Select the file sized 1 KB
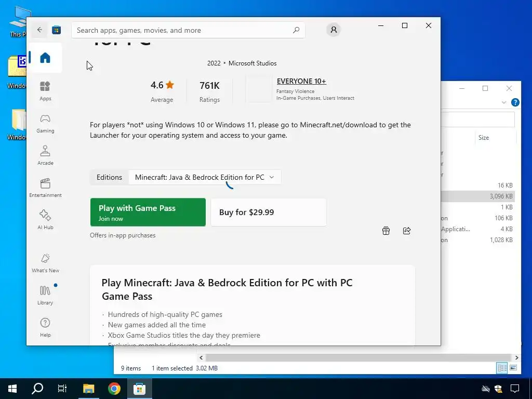532x399 pixels. coord(478,207)
